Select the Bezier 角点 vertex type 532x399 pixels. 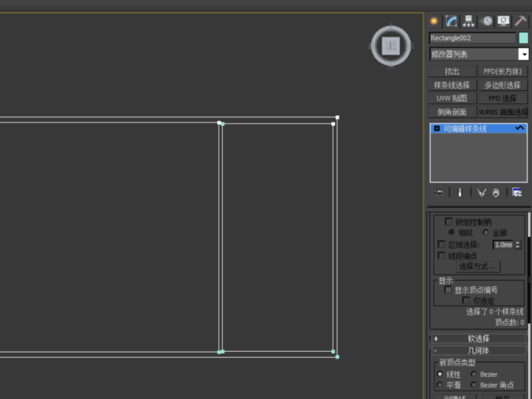tap(474, 385)
